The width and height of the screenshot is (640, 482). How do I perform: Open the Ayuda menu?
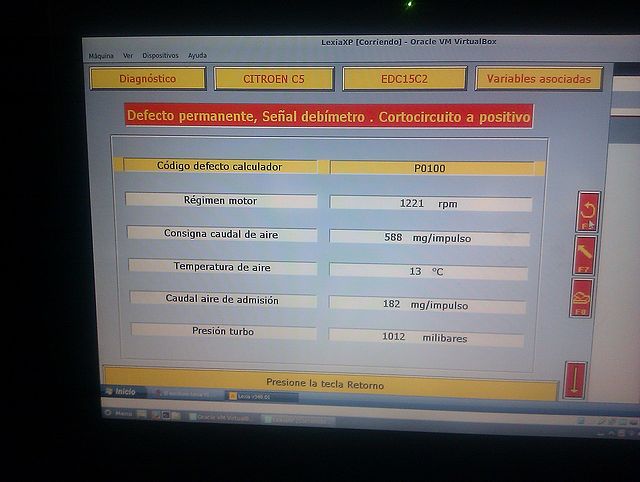[x=198, y=56]
